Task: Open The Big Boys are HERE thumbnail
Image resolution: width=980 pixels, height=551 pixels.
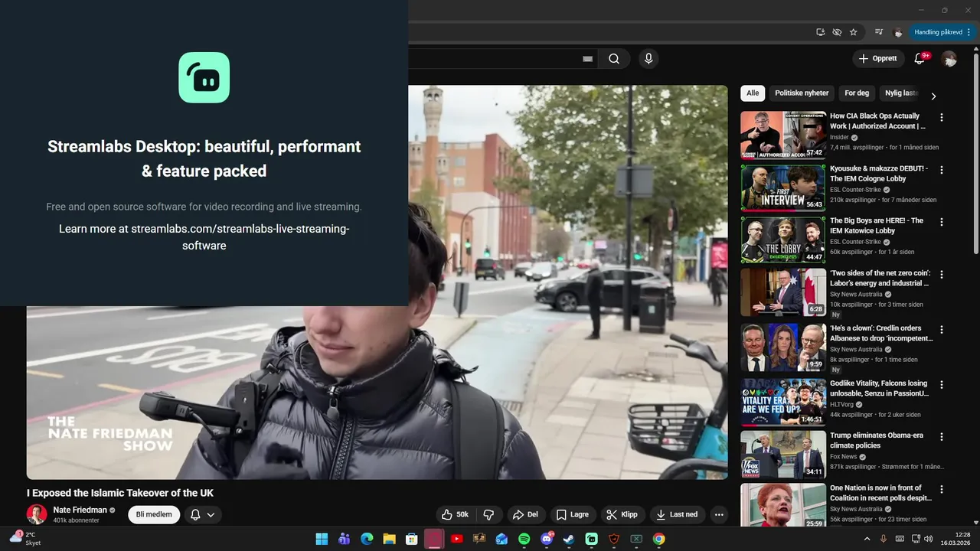Action: point(783,240)
